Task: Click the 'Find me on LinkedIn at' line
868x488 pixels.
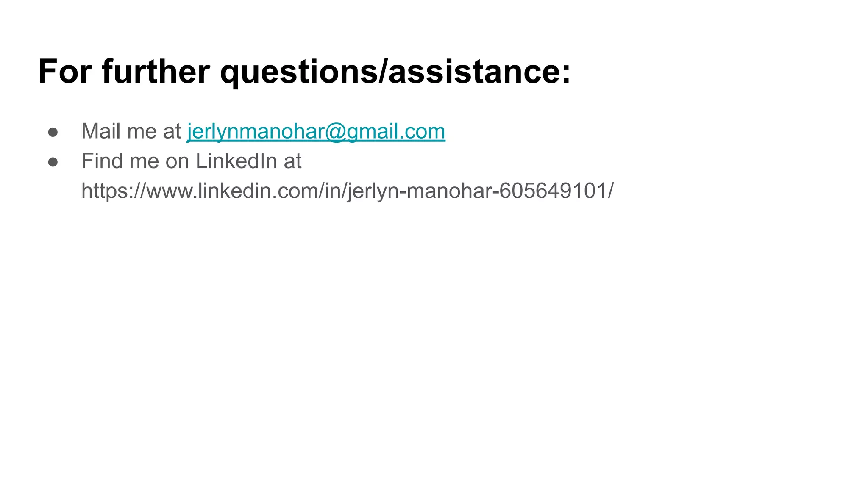Action: click(x=192, y=161)
